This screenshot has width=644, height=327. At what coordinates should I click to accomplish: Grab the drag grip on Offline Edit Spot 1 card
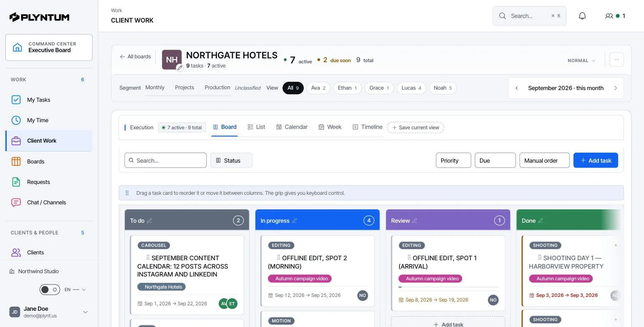coord(409,258)
